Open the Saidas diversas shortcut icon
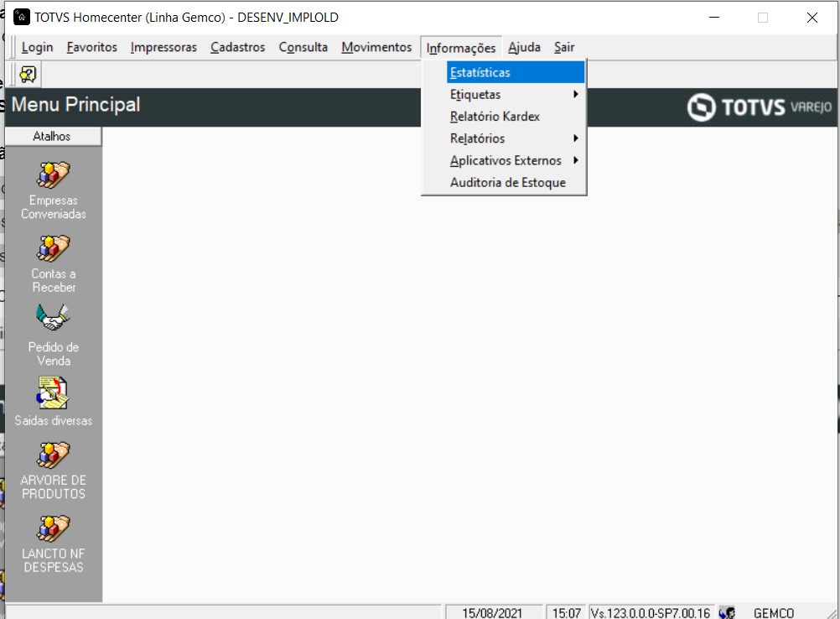 (x=53, y=393)
